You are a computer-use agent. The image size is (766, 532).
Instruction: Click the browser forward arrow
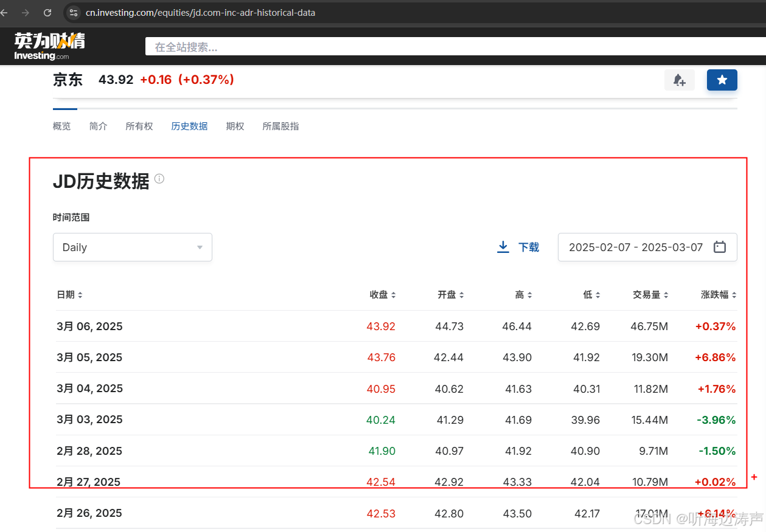25,12
